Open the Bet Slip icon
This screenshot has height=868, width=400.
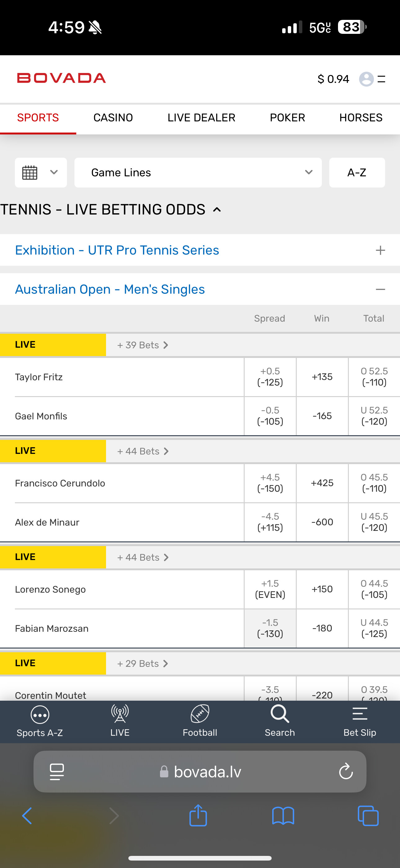pyautogui.click(x=360, y=714)
